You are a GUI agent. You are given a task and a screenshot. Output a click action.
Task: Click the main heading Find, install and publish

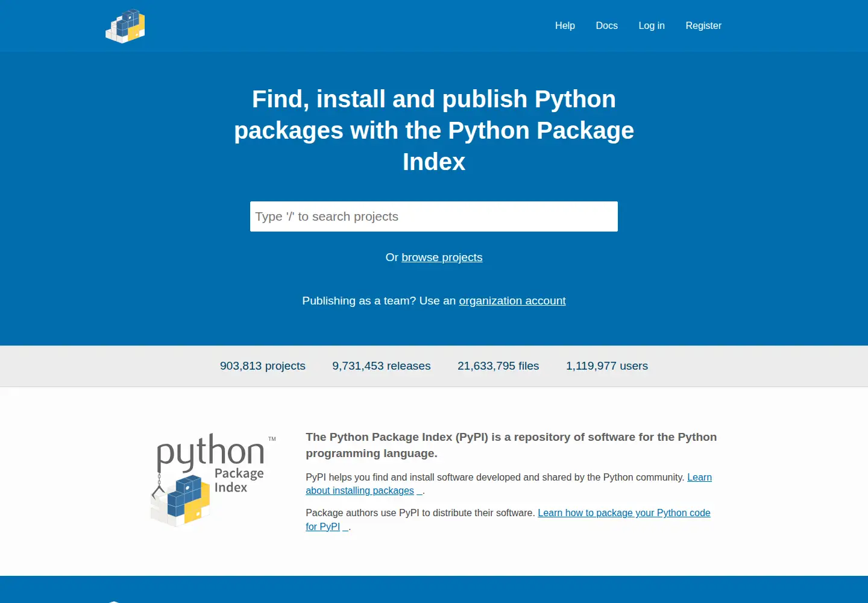[x=434, y=130]
